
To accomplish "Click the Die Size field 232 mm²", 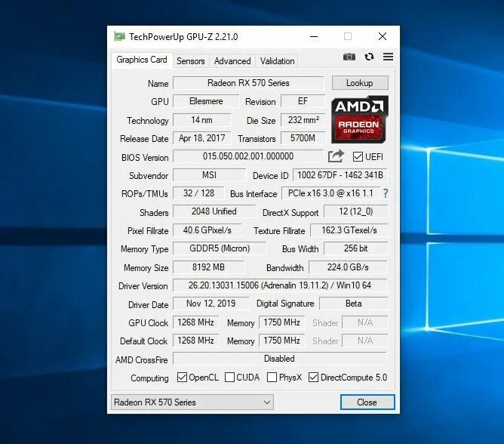I will coord(303,120).
